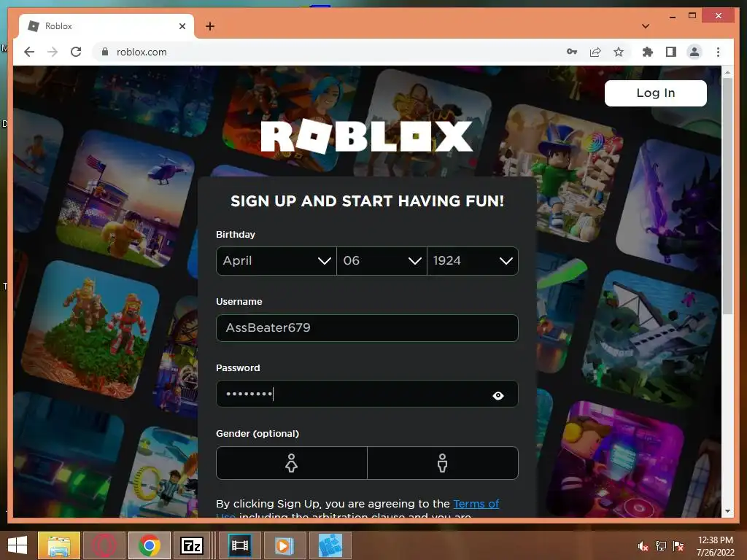Click the scrollbar up arrow

(727, 72)
